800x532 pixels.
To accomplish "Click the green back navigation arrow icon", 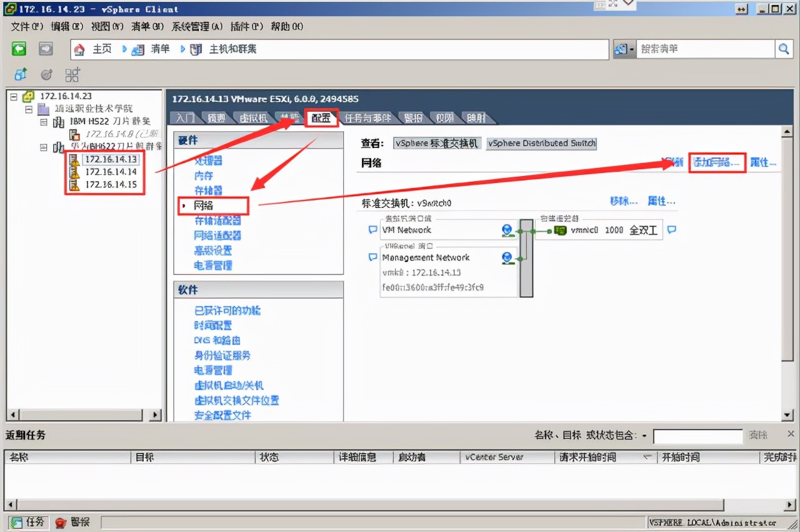I will pos(19,48).
